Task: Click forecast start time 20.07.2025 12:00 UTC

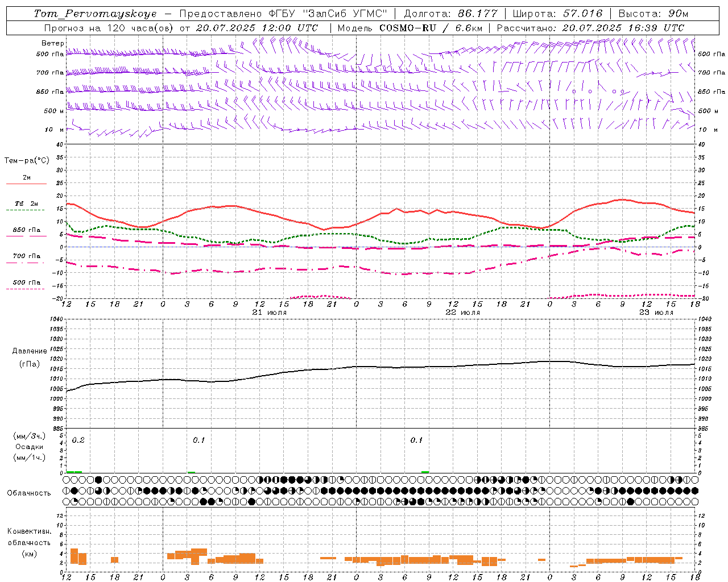Action: [x=257, y=28]
